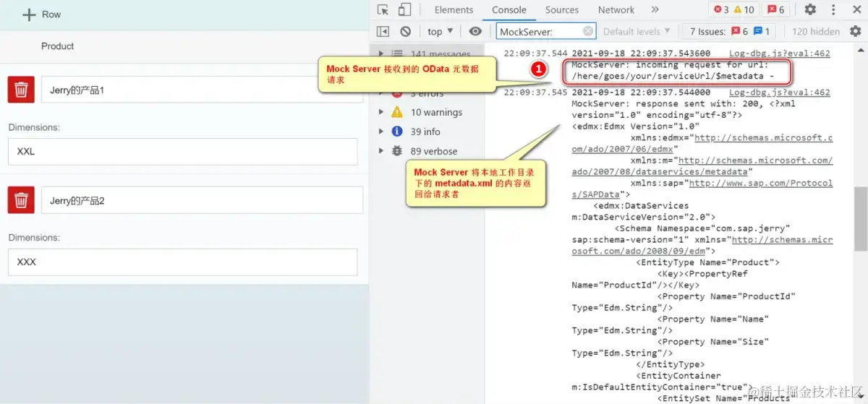Clear the console with the ban icon
This screenshot has width=868, height=404.
tap(406, 31)
